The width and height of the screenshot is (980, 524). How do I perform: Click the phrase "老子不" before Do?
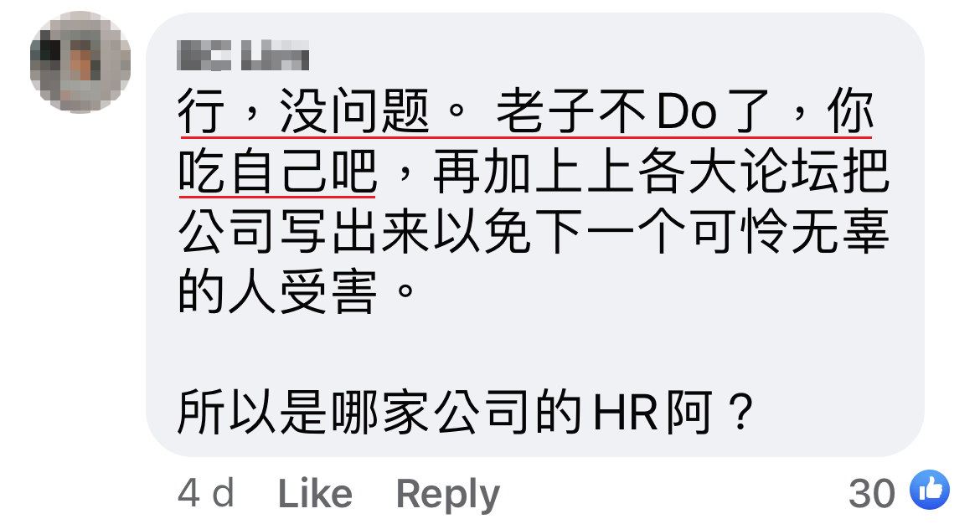coord(571,111)
